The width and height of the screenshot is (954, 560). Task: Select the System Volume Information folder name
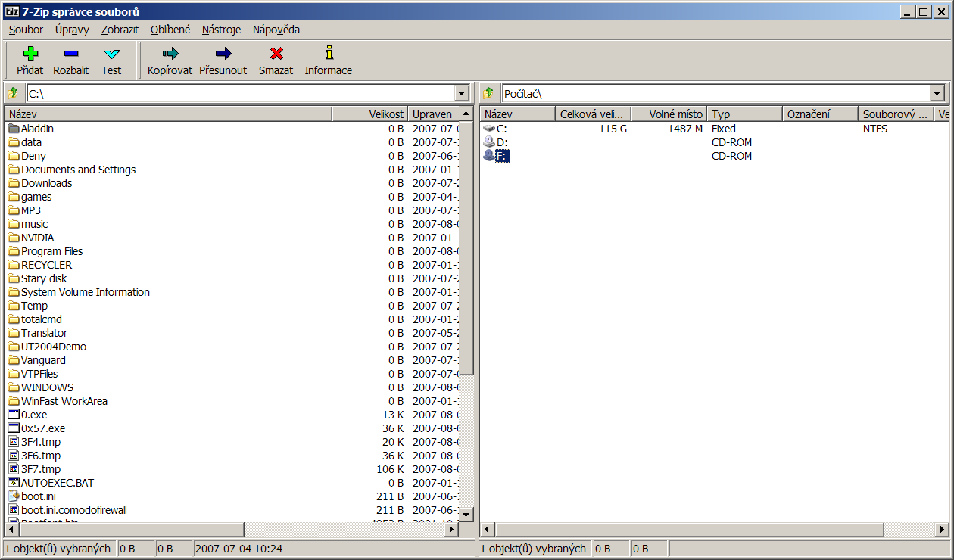coord(86,292)
